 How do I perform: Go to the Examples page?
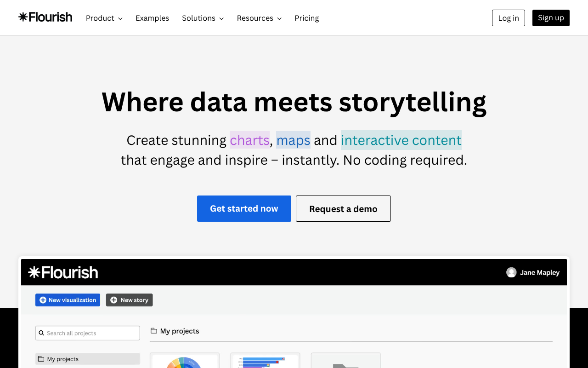tap(152, 18)
